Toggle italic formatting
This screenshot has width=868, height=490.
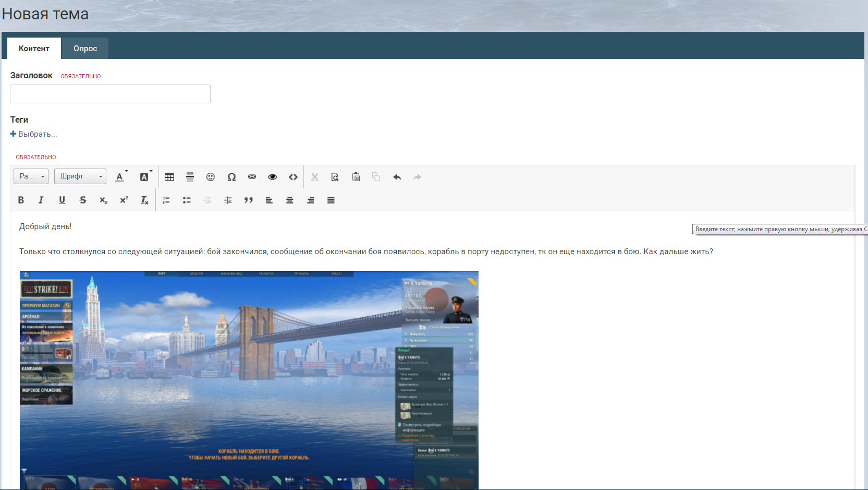tap(41, 200)
